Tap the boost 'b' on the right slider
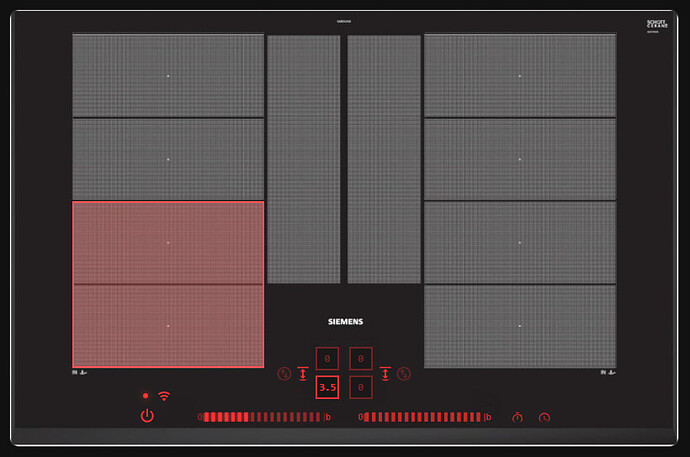The width and height of the screenshot is (690, 457). (x=488, y=417)
